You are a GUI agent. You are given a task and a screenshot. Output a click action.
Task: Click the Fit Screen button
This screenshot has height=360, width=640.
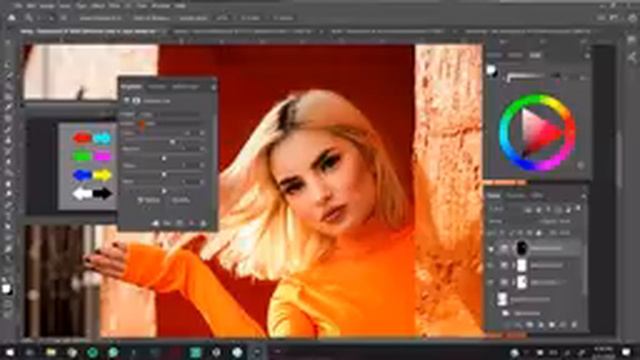point(250,18)
